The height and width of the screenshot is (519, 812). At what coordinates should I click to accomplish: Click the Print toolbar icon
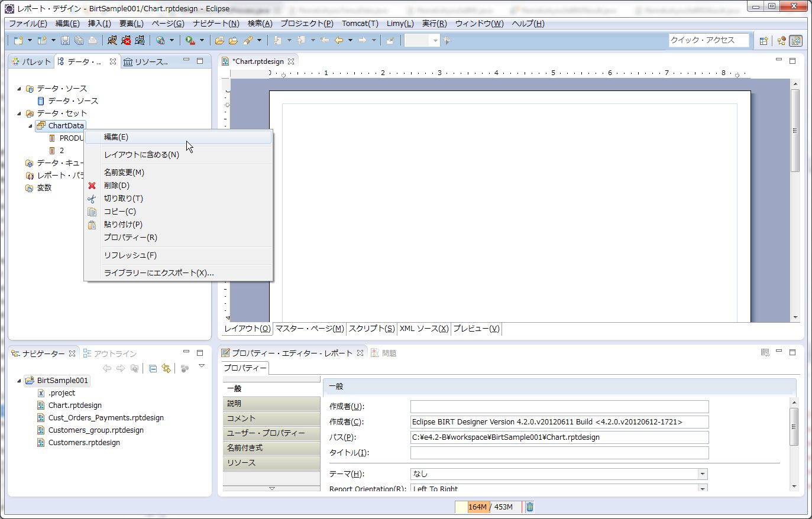point(92,40)
